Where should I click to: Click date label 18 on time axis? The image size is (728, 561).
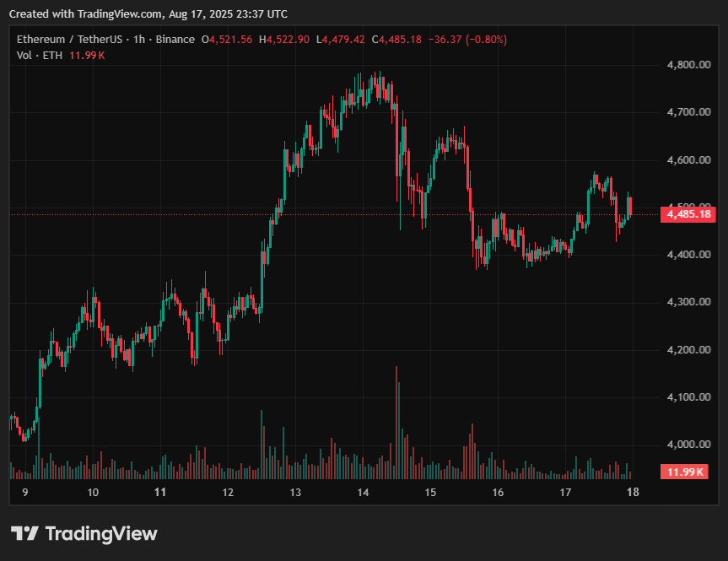point(633,493)
